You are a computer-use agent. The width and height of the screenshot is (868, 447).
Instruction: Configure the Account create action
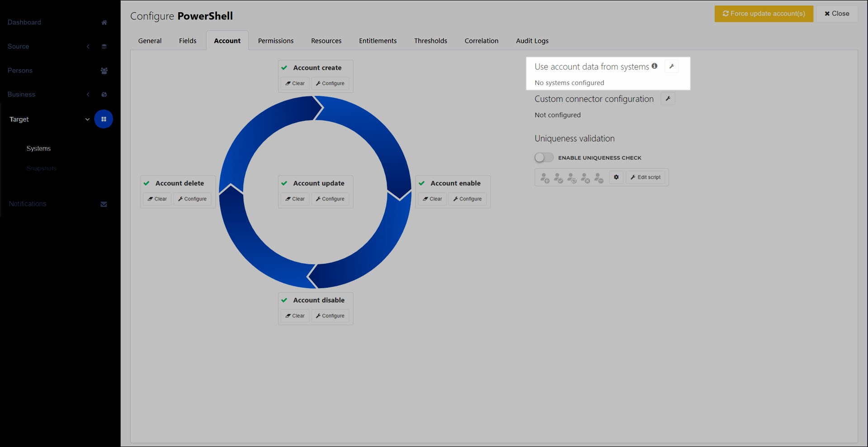click(x=330, y=83)
